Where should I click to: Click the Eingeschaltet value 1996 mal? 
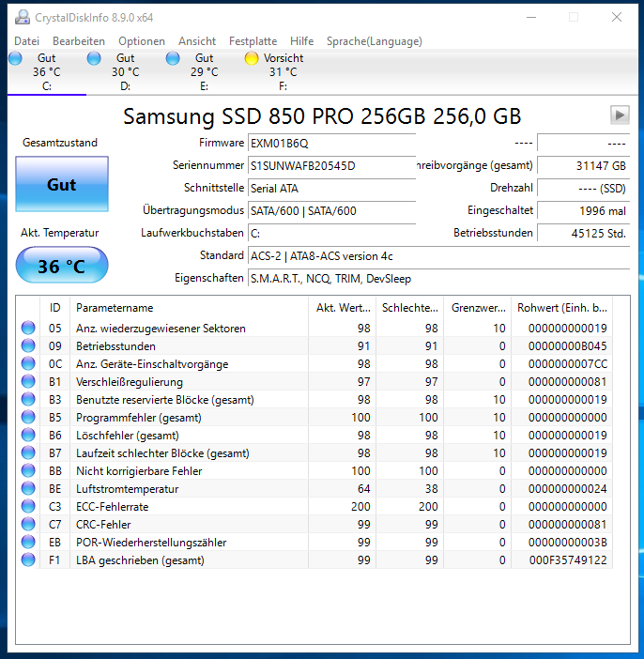click(x=584, y=210)
